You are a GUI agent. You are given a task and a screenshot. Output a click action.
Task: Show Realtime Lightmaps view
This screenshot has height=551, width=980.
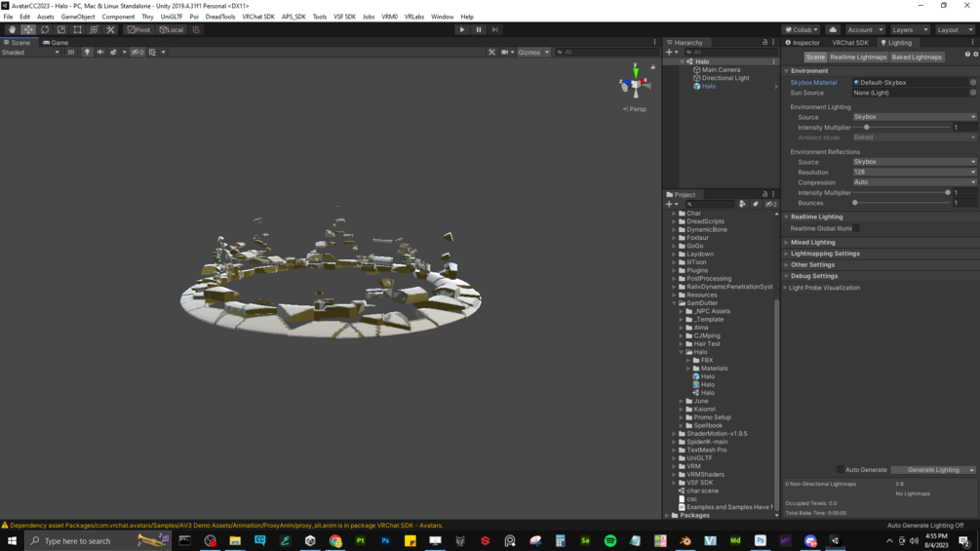click(x=858, y=57)
